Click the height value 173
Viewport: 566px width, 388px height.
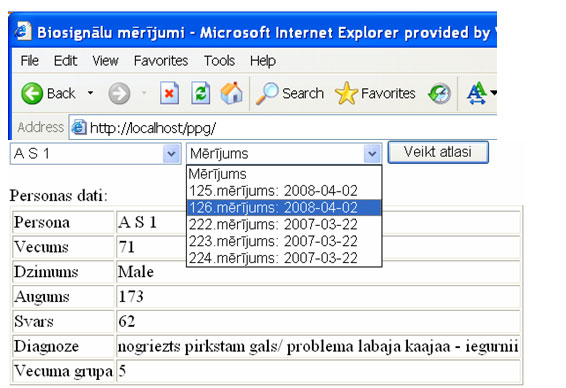[131, 297]
